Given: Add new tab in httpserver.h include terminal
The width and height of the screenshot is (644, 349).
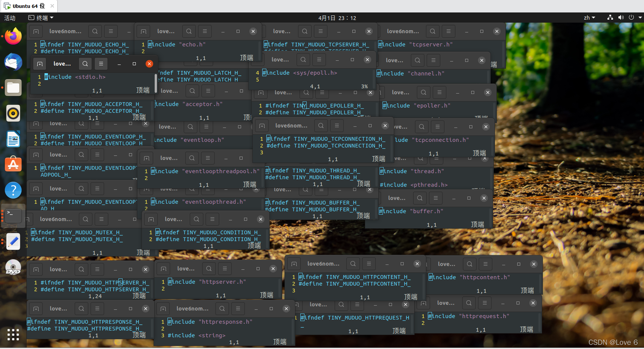Looking at the screenshot, I should click(163, 269).
